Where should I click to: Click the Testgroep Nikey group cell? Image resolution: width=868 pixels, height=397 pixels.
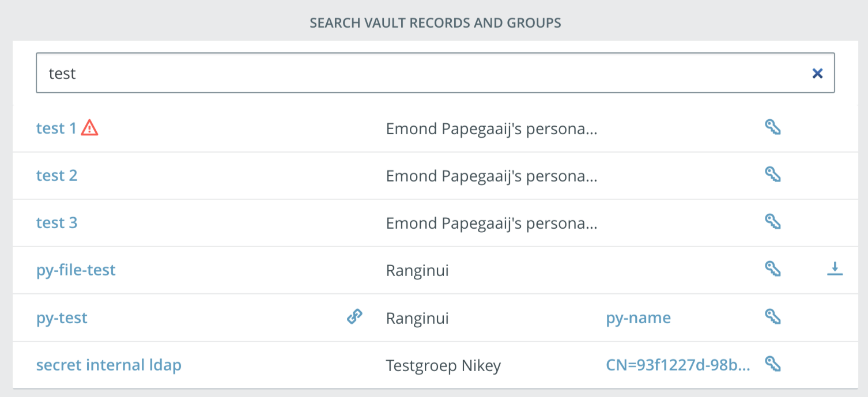point(443,365)
